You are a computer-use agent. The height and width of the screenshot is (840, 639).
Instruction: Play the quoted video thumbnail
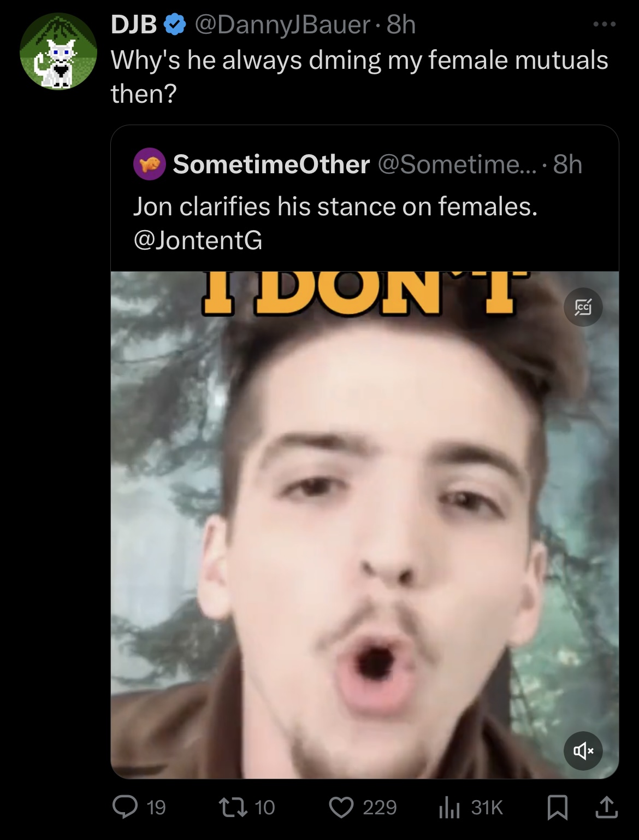click(x=365, y=525)
